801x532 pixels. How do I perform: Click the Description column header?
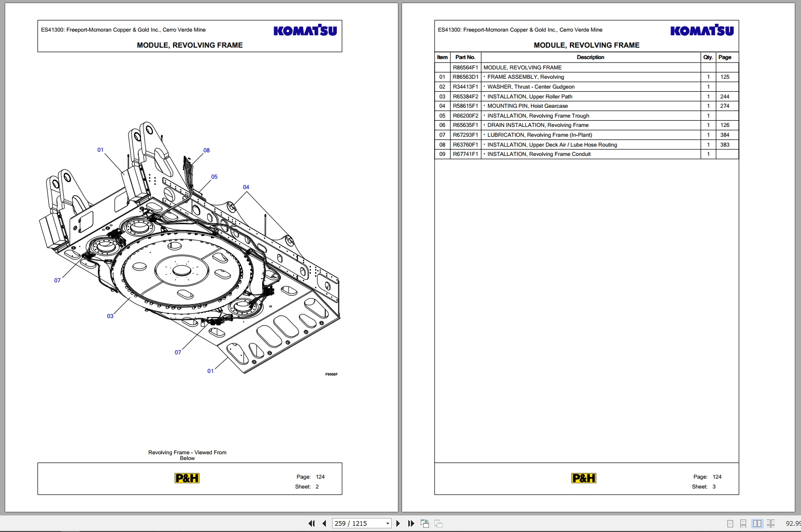[591, 57]
